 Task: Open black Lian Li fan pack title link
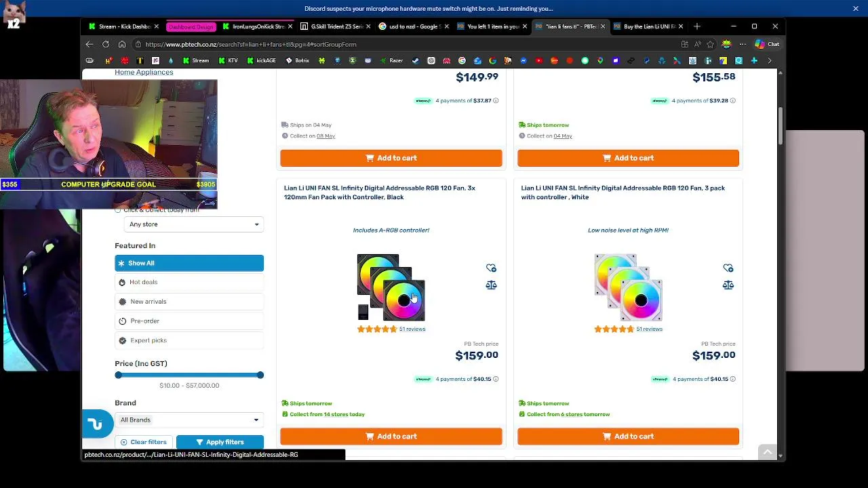(380, 192)
